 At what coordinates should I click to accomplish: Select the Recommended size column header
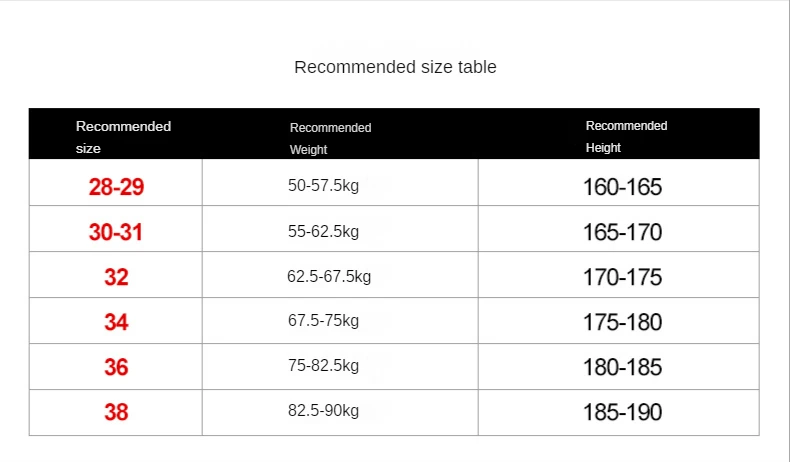[x=123, y=137]
